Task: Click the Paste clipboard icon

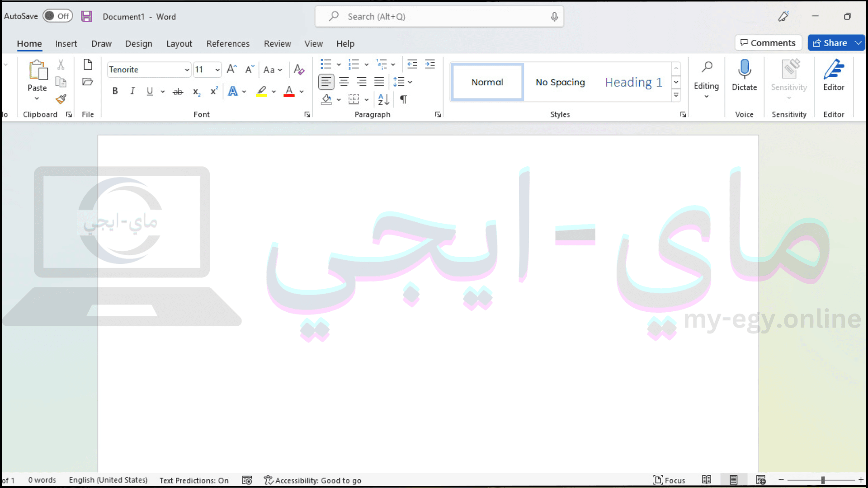Action: [38, 70]
